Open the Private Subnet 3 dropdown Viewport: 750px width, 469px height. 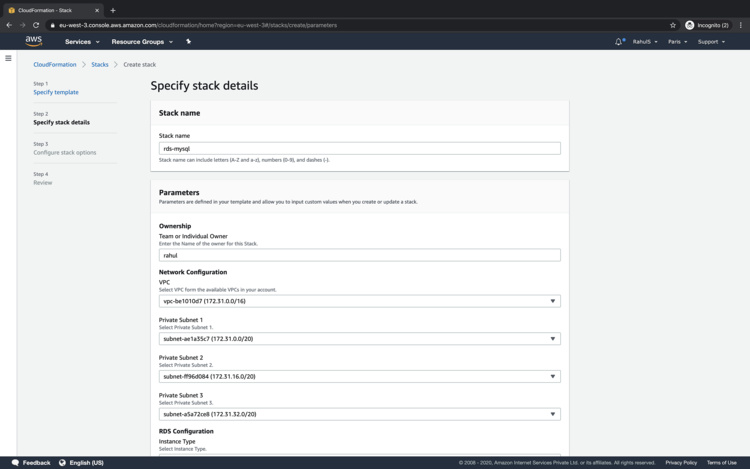[x=359, y=414]
